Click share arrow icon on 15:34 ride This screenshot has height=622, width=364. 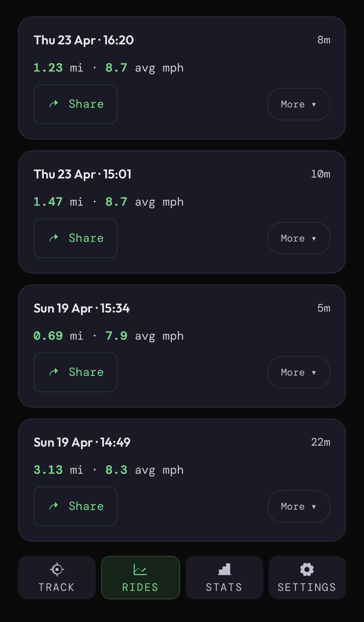(x=54, y=372)
